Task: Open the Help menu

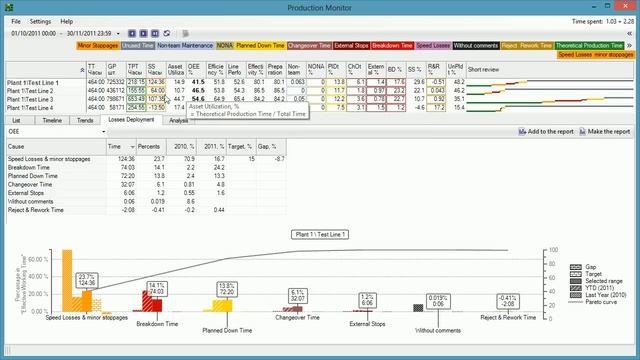Action: click(67, 21)
